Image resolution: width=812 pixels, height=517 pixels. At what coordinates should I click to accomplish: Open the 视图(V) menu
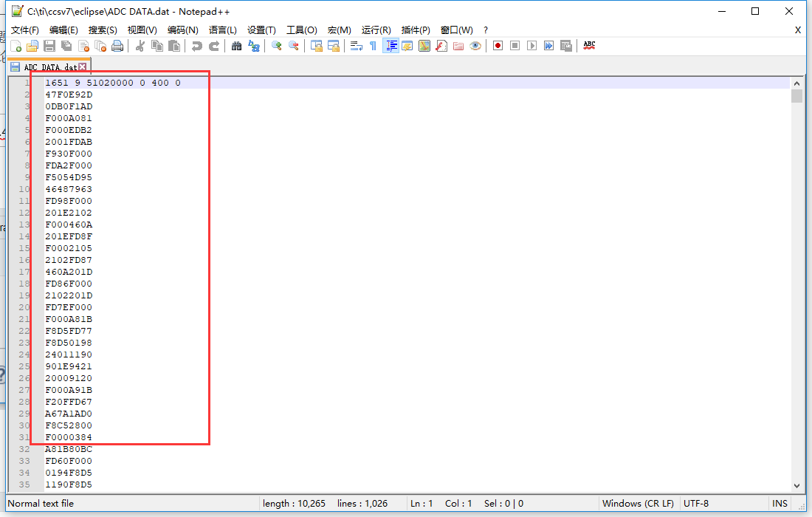point(142,30)
